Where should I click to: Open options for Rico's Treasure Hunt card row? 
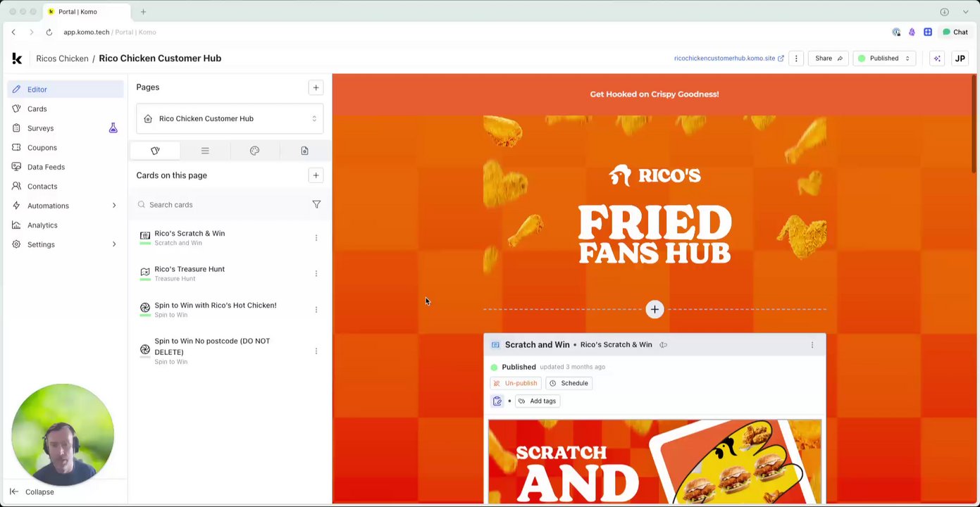316,273
